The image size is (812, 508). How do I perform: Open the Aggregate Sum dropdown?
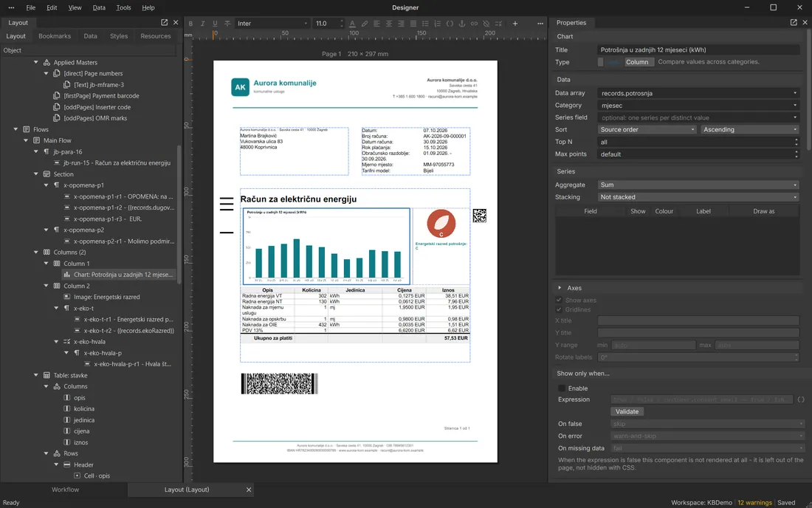coord(698,185)
